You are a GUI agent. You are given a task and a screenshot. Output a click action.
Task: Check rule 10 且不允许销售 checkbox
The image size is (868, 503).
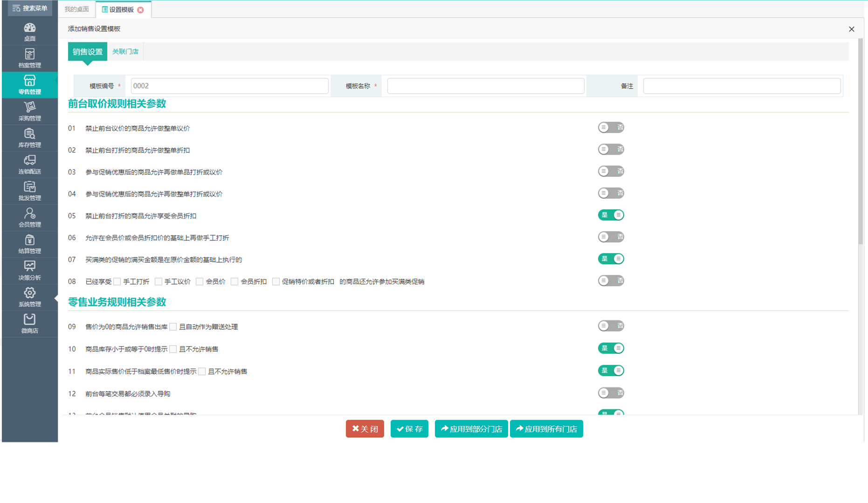pyautogui.click(x=173, y=349)
